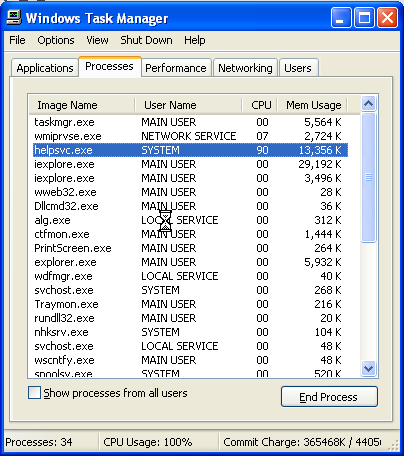The image size is (404, 456).
Task: Click the scrollbar down arrow
Action: click(x=368, y=368)
